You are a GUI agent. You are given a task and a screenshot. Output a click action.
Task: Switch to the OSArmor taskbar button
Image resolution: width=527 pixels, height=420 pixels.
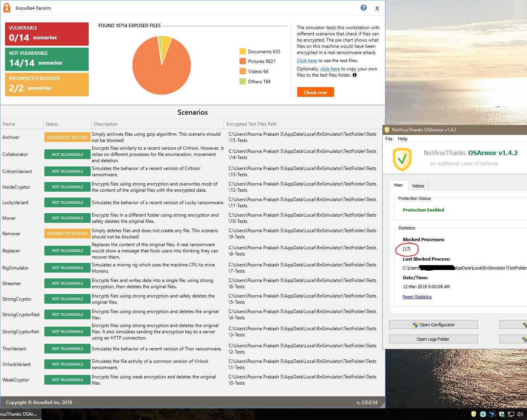click(x=20, y=414)
